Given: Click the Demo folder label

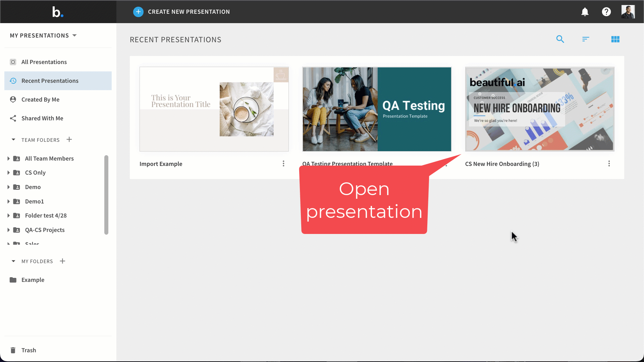Looking at the screenshot, I should 33,187.
